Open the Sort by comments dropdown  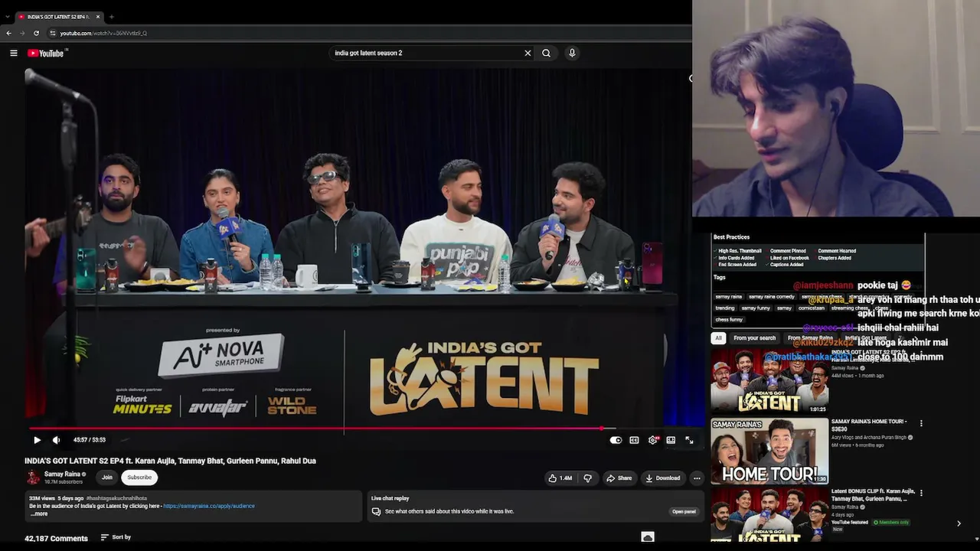click(x=116, y=537)
